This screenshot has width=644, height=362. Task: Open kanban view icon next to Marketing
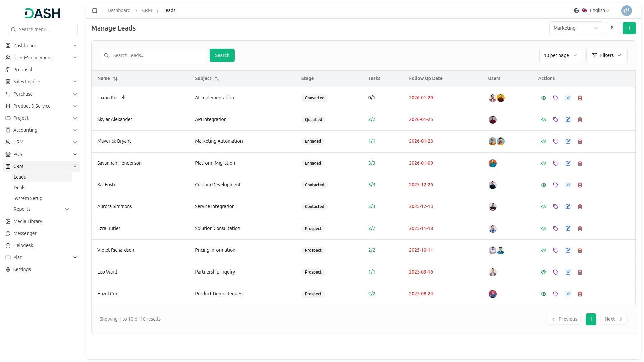[x=613, y=28]
